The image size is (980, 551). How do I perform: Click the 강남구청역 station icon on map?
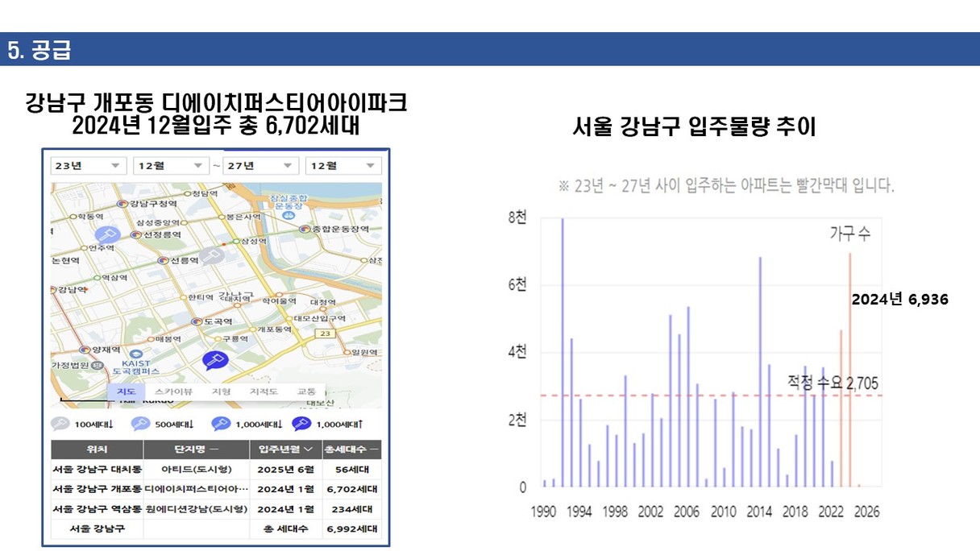[x=122, y=204]
